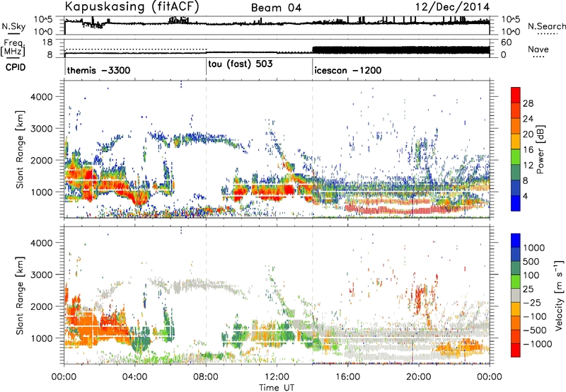Click the '1000' tick on the Velocity colorbar

pos(533,248)
